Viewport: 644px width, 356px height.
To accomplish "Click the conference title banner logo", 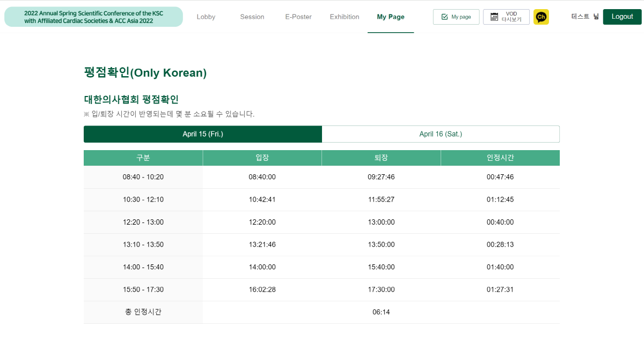I will (93, 17).
